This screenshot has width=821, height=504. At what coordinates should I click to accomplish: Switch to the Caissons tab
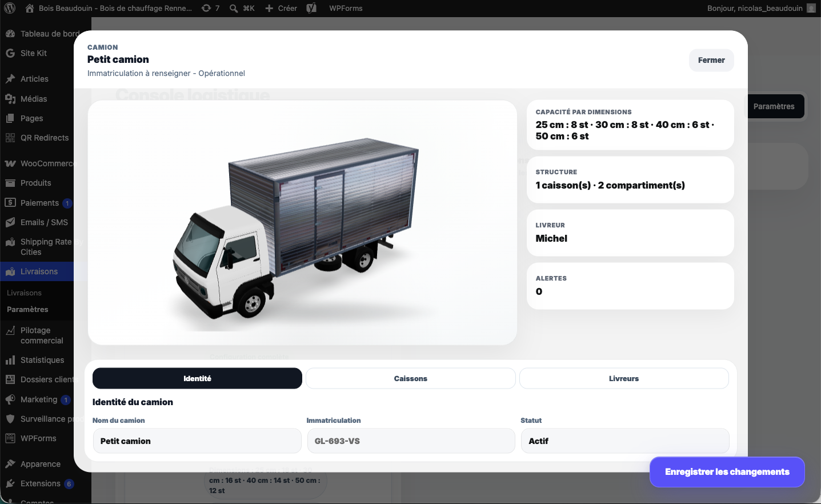tap(411, 378)
